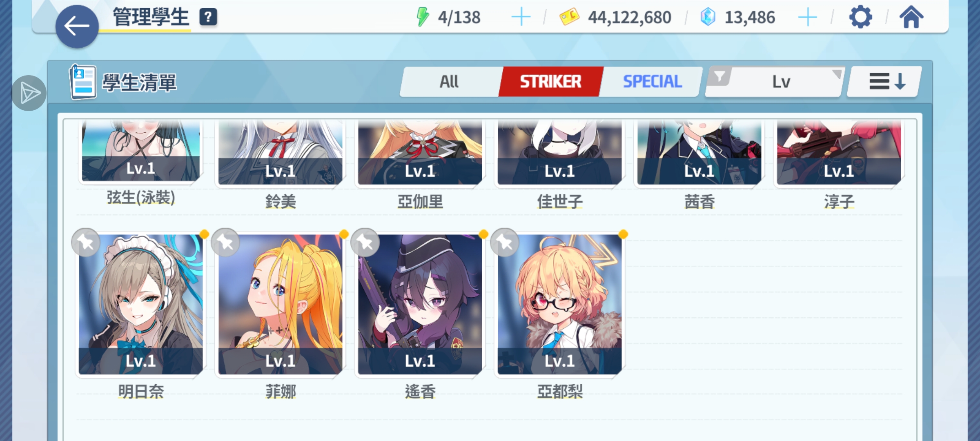Open the help question mark icon

208,17
